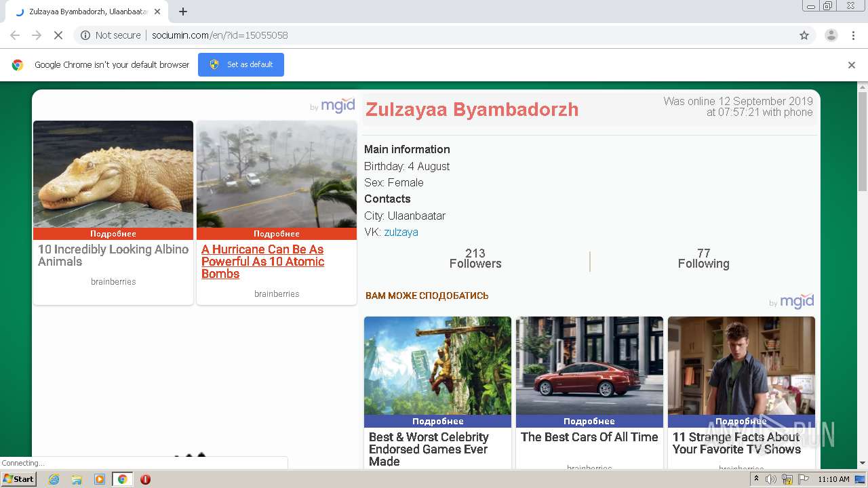Open the albino alligator thumbnail

coord(113,174)
